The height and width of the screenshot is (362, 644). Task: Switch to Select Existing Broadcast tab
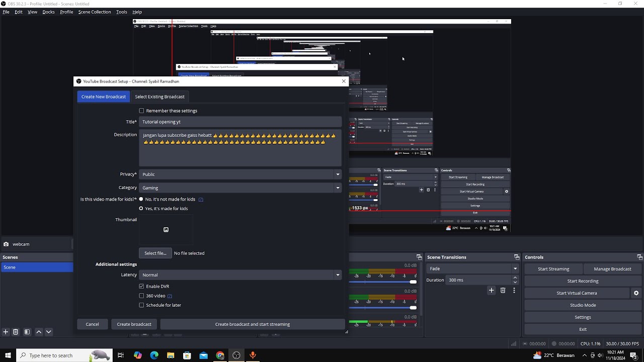coord(159,97)
